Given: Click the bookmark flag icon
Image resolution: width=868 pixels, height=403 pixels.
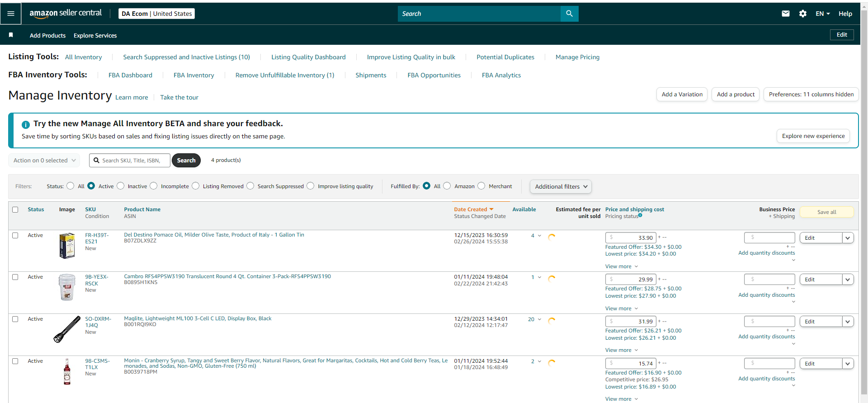Looking at the screenshot, I should point(11,35).
